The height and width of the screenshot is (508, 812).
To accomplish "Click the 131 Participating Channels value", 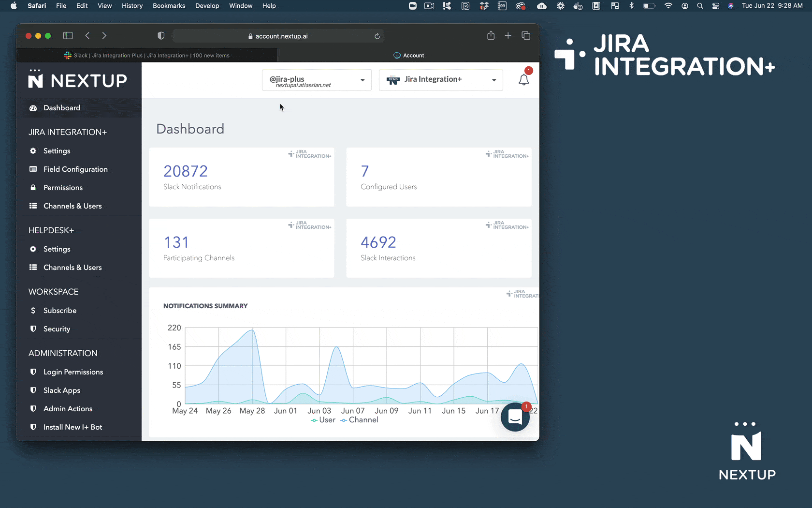I will [176, 242].
